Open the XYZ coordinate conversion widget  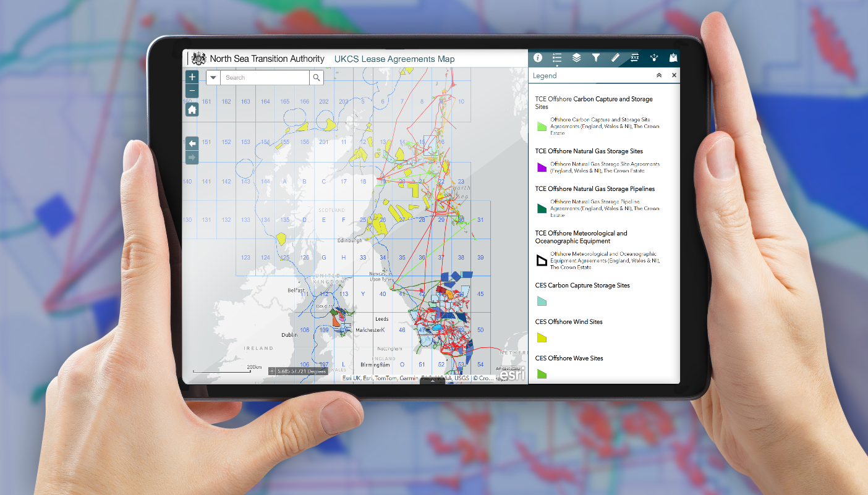(635, 57)
